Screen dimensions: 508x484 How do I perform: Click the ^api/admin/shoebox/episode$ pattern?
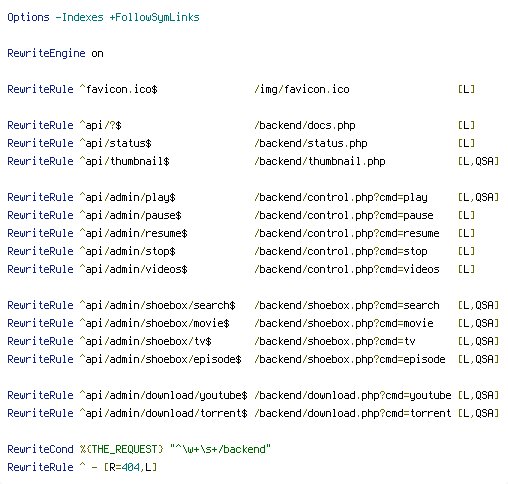[161, 359]
